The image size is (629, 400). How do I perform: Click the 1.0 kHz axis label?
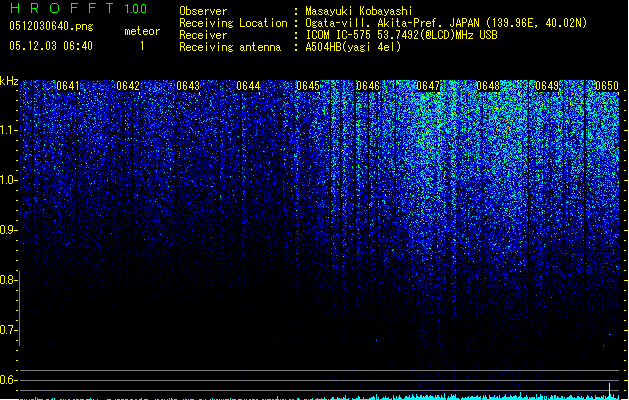click(8, 180)
